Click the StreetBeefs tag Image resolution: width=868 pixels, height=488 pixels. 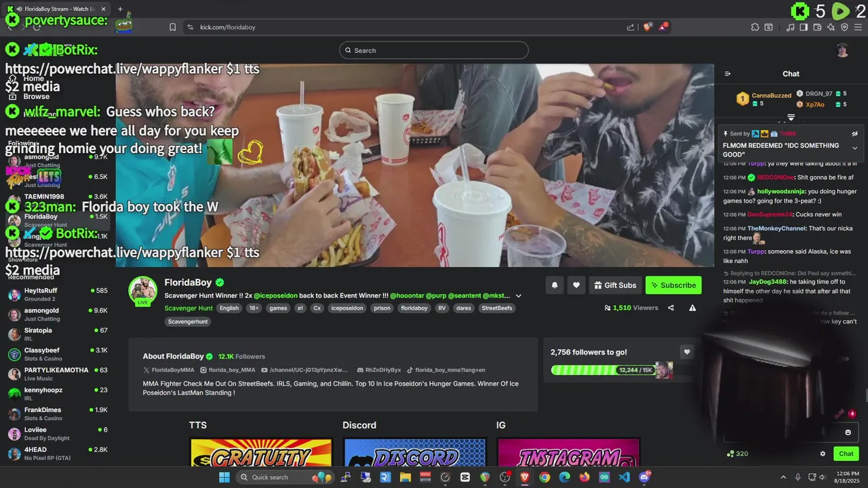(498, 308)
